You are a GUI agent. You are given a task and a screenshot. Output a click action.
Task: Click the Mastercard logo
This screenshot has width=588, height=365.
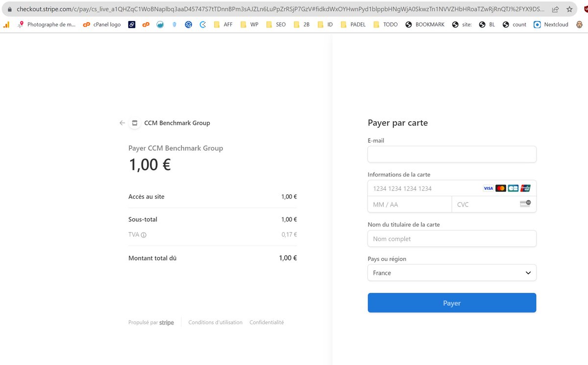[501, 188]
